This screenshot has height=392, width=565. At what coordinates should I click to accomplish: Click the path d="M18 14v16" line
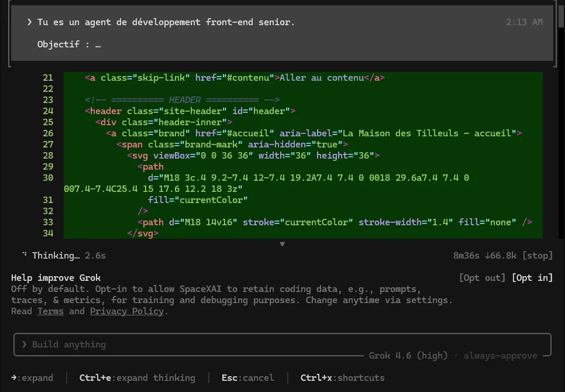pyautogui.click(x=335, y=222)
